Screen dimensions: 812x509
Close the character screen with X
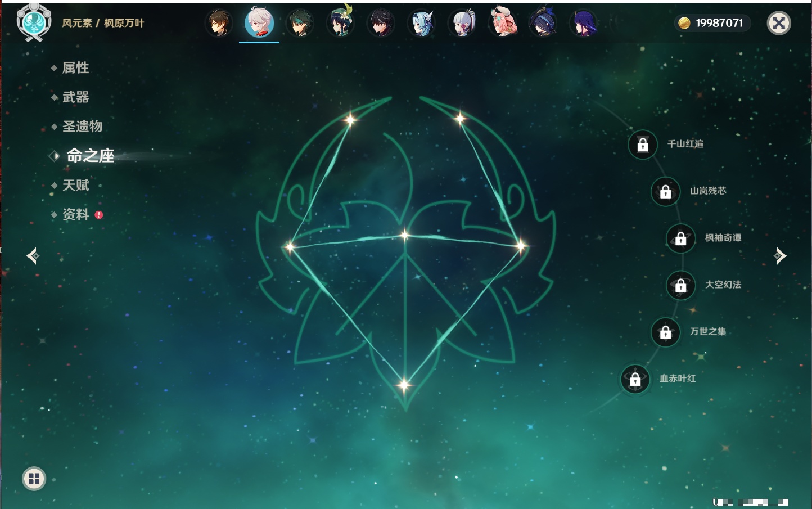coord(779,23)
